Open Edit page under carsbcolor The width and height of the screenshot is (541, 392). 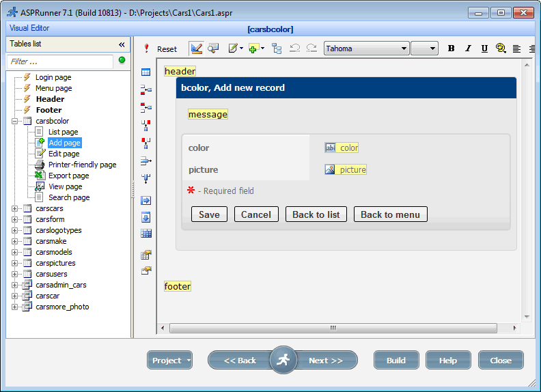[64, 154]
